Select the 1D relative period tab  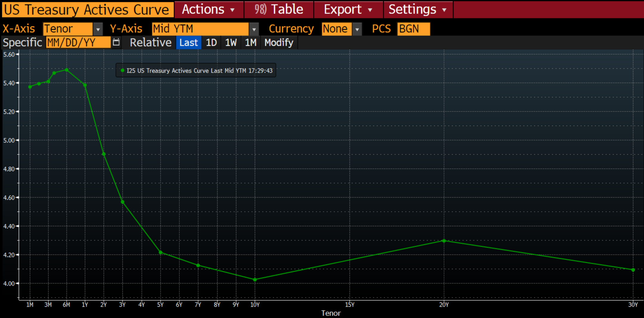(211, 43)
